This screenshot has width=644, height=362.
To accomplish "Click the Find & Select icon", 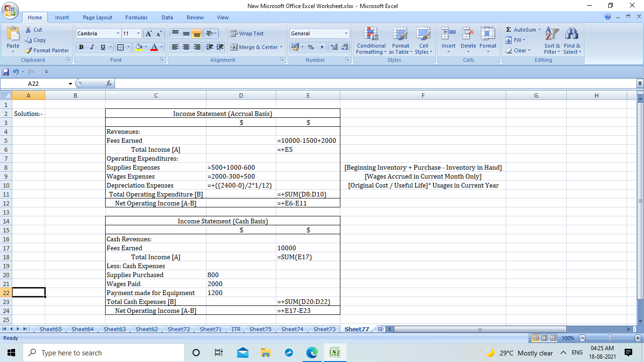I will [x=572, y=41].
